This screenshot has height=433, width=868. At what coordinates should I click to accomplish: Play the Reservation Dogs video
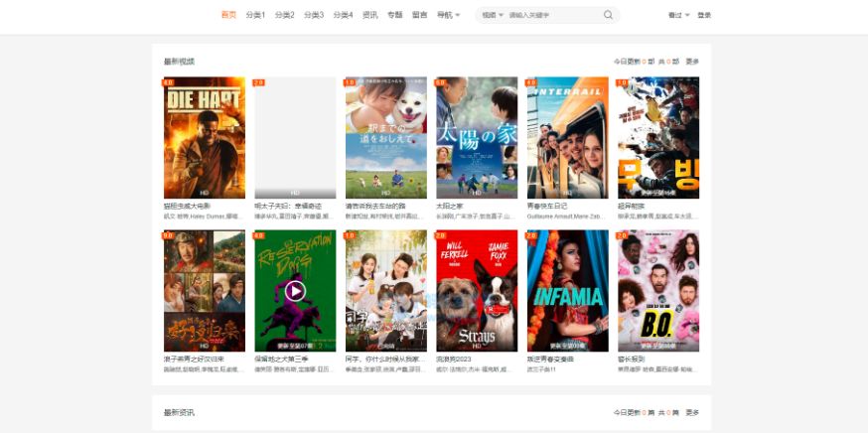(295, 291)
